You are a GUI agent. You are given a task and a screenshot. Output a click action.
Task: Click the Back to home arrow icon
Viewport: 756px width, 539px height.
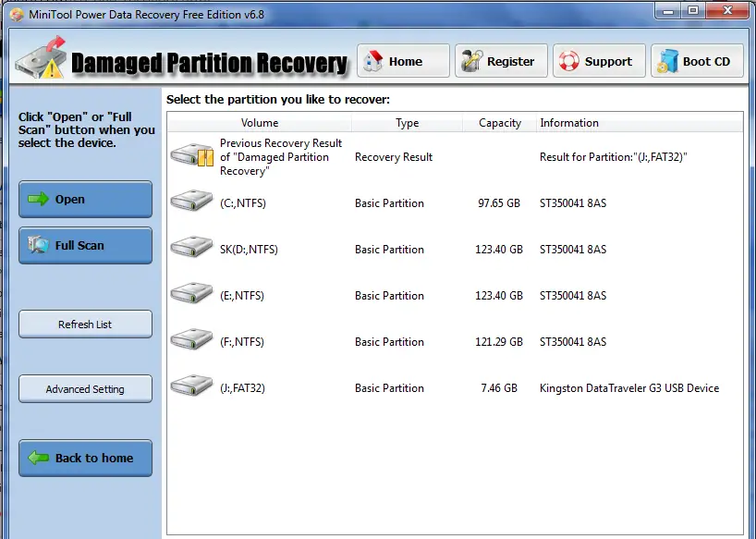(x=38, y=458)
